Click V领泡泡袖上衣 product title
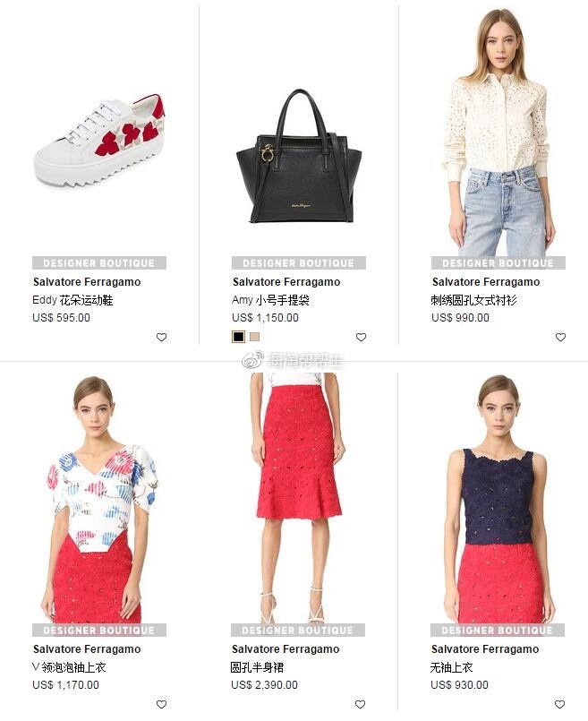 (70, 667)
